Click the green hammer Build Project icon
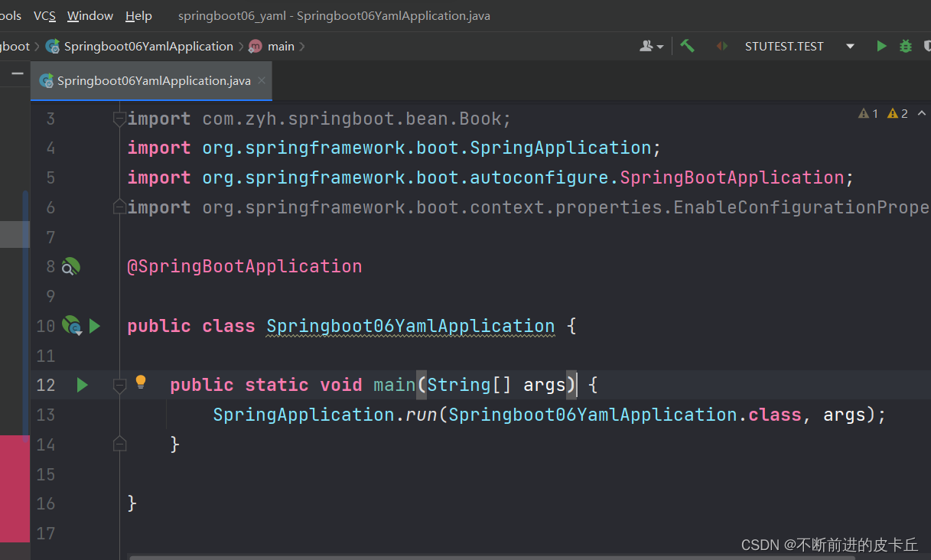Image resolution: width=931 pixels, height=560 pixels. (x=688, y=46)
